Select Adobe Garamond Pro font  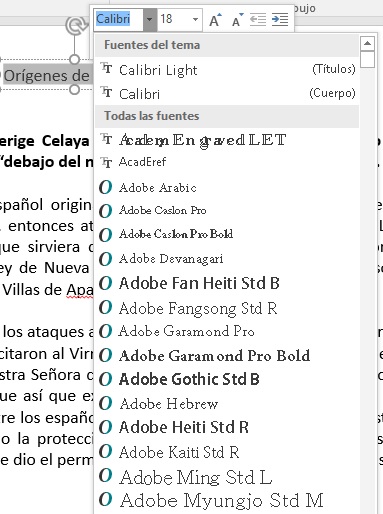(x=227, y=331)
